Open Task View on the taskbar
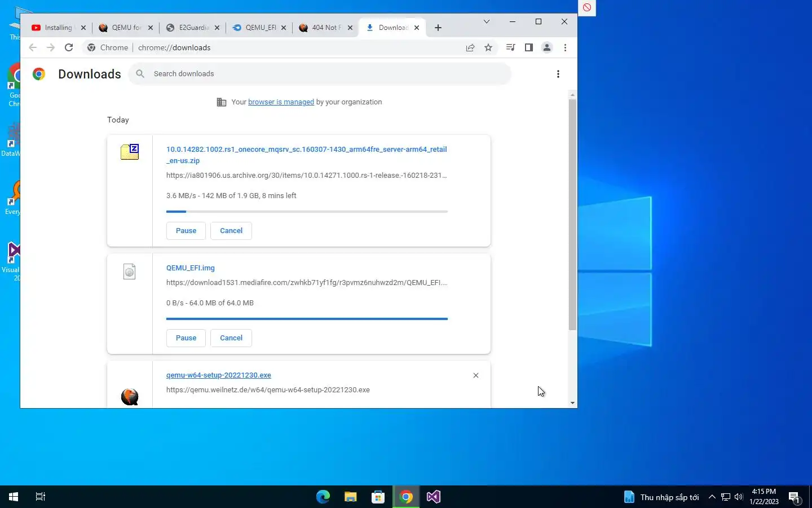 41,497
